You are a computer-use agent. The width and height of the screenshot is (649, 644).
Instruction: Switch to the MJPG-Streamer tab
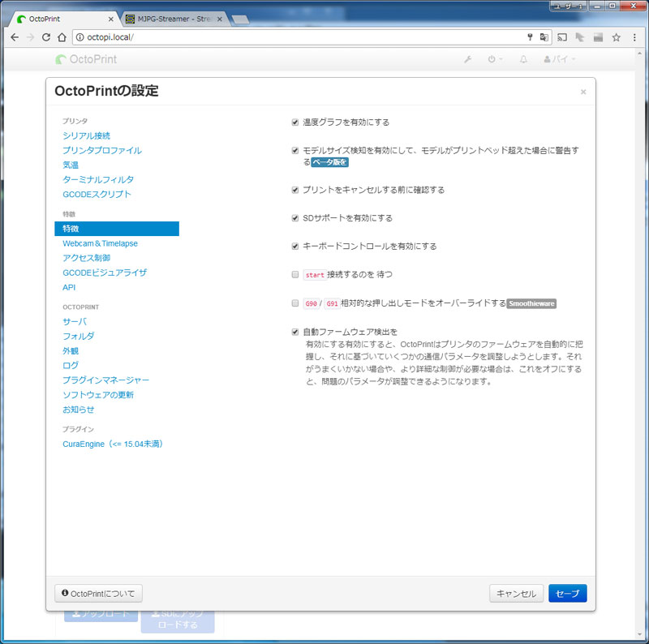174,19
